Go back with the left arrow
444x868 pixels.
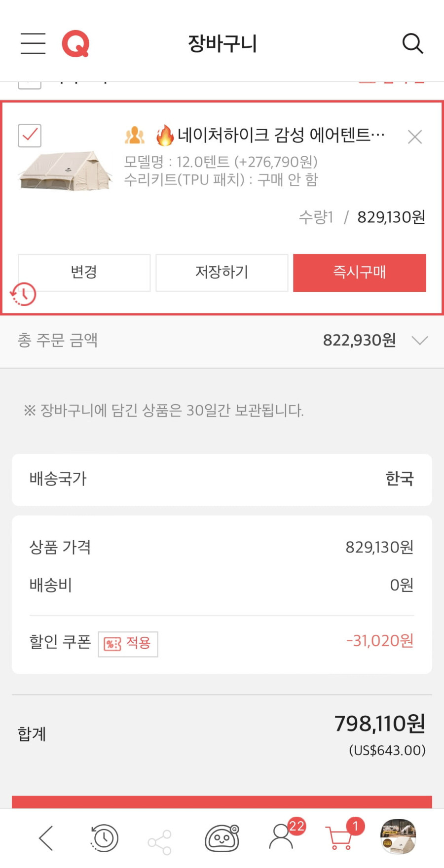[x=46, y=837]
